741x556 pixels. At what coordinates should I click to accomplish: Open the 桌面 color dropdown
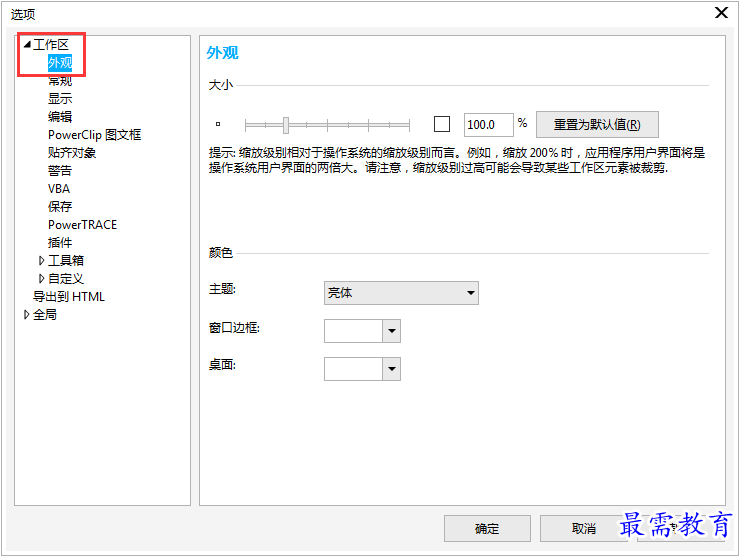click(392, 369)
